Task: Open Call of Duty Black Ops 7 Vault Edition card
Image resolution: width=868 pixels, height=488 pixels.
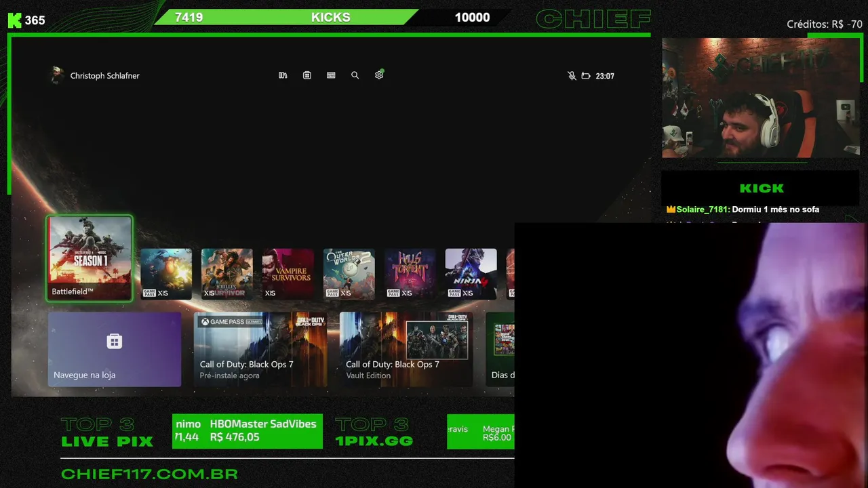Action: pyautogui.click(x=406, y=349)
